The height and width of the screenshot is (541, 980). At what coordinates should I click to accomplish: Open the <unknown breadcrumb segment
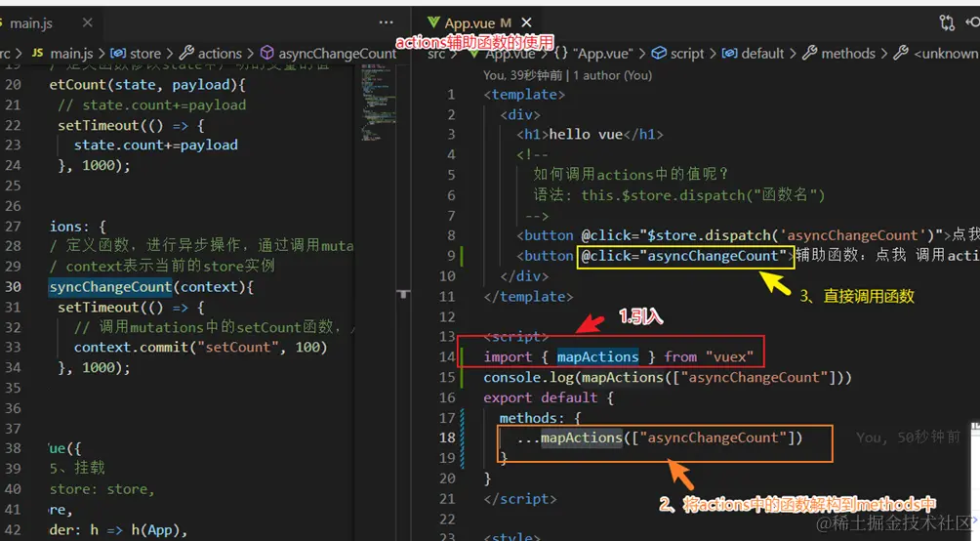click(946, 54)
